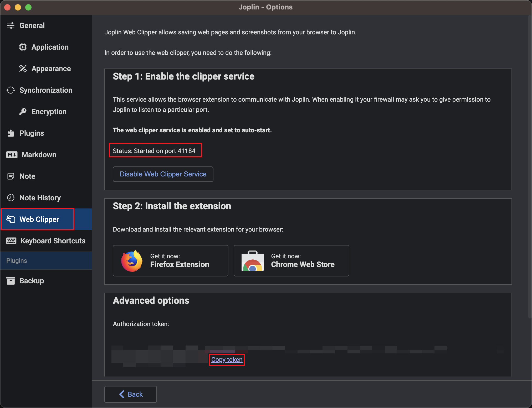
Task: Click the Synchronization arrows icon
Action: click(x=11, y=90)
